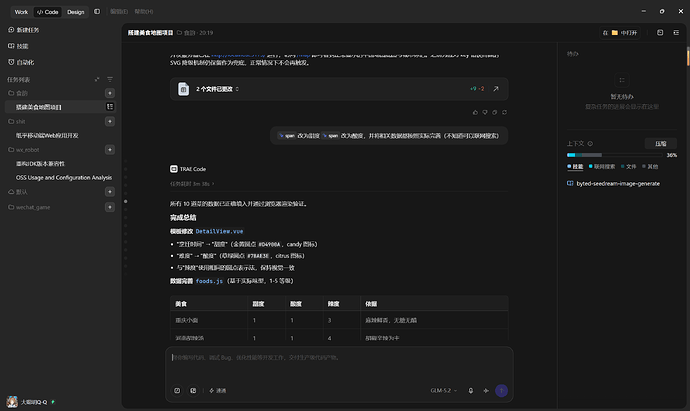
Task: Click the preview window icon in the top-right header
Action: [x=660, y=33]
